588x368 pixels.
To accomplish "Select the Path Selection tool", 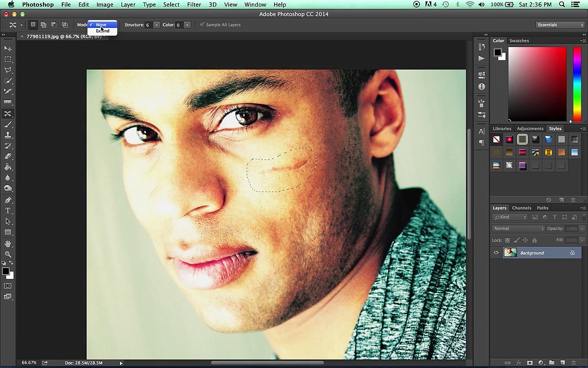I will (8, 221).
